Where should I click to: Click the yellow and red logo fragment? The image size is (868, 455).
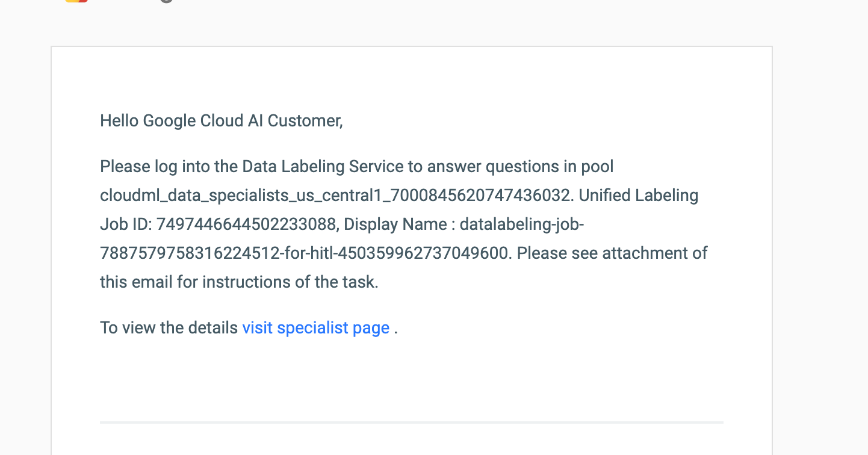tap(76, 1)
